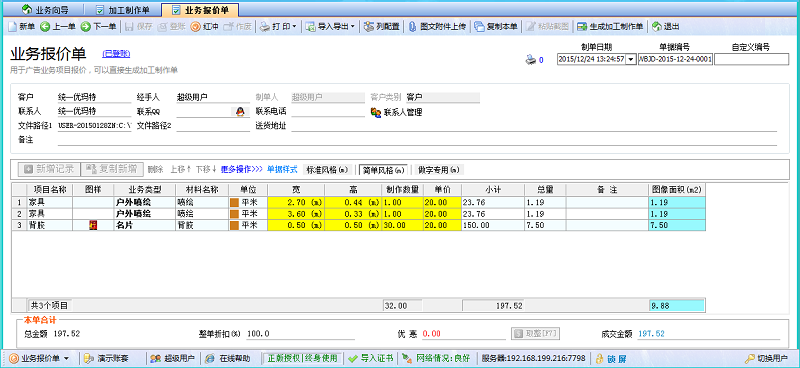Open 列配置 column configuration
This screenshot has height=368, width=800.
click(381, 27)
